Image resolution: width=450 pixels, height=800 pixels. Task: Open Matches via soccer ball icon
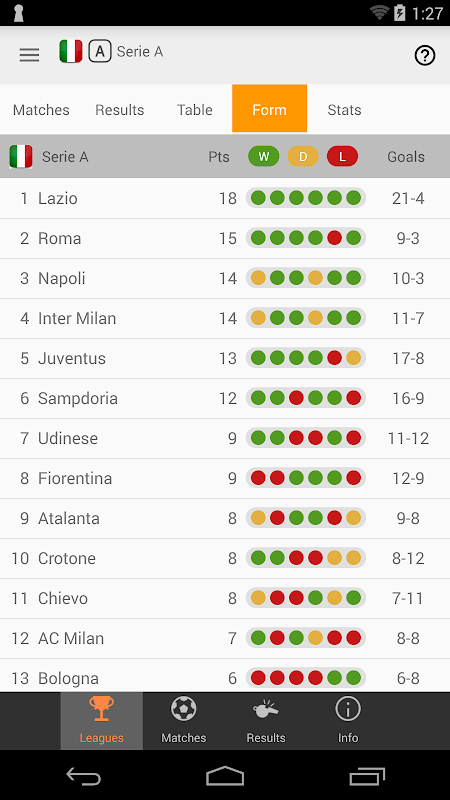184,720
